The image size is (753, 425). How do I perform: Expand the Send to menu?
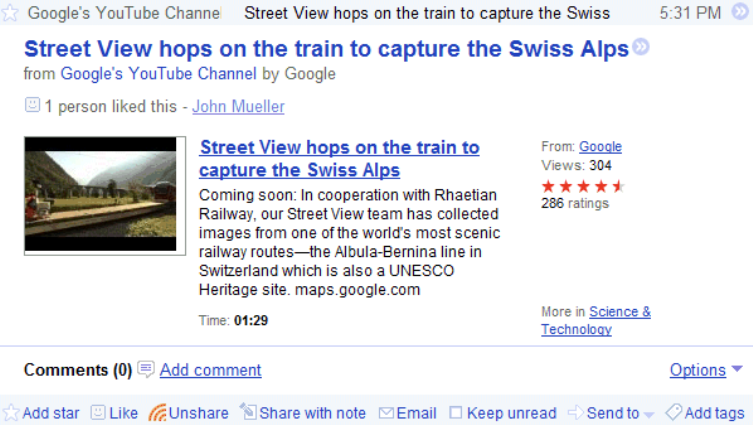click(611, 413)
